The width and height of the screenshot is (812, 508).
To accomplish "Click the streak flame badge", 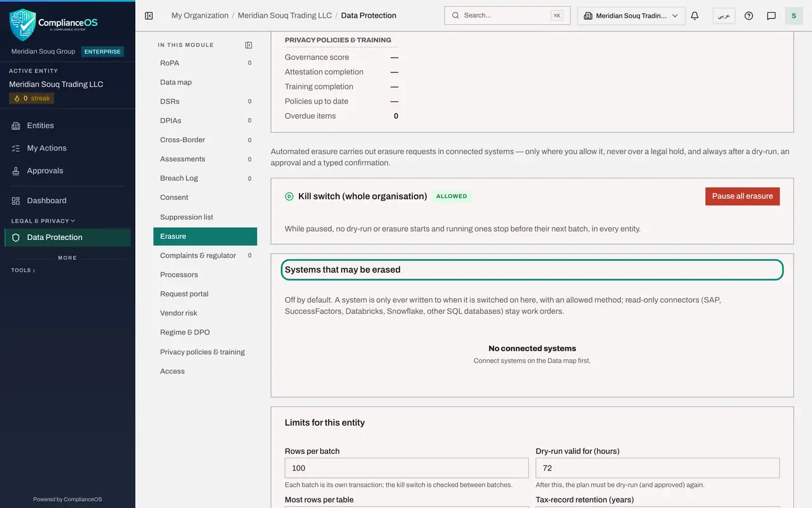I will (32, 98).
